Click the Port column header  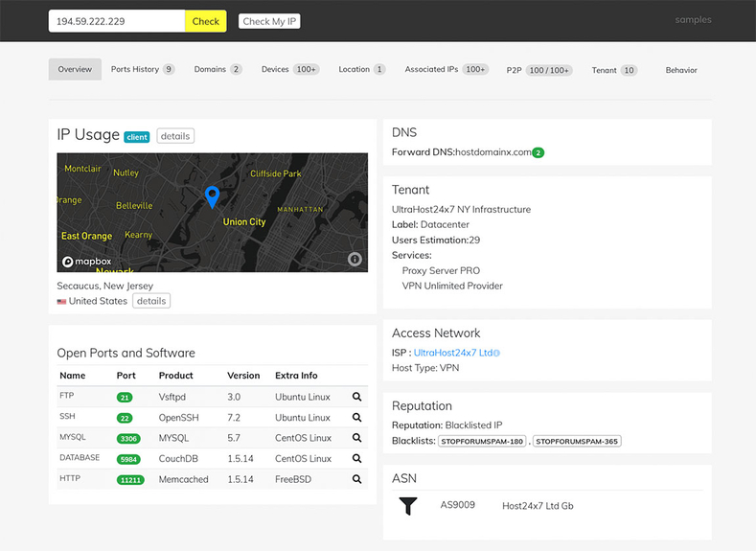[x=126, y=376]
